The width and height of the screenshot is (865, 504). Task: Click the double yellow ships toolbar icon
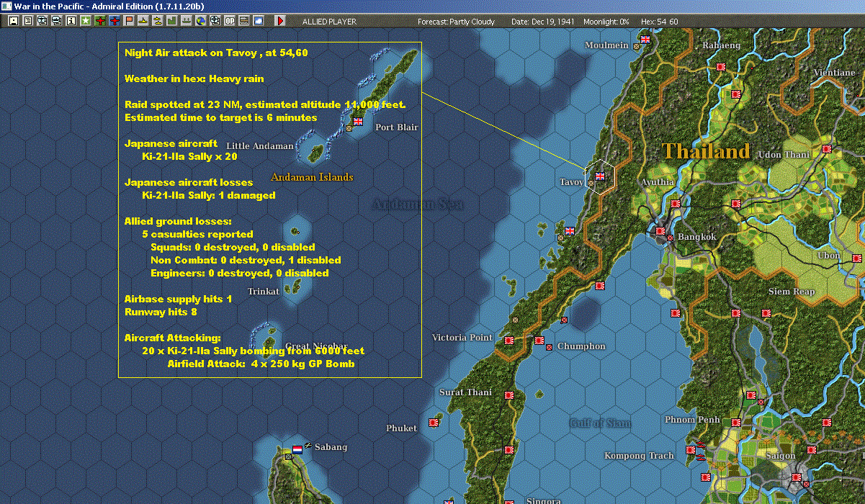[x=157, y=21]
